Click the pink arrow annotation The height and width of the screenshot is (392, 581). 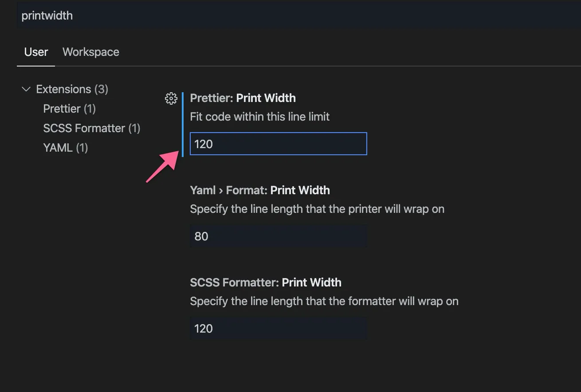click(162, 166)
